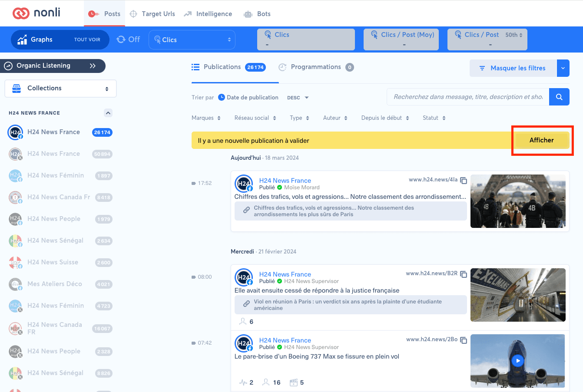The image size is (583, 392).
Task: Select H24 News People with 1979 posts
Action: coord(60,219)
